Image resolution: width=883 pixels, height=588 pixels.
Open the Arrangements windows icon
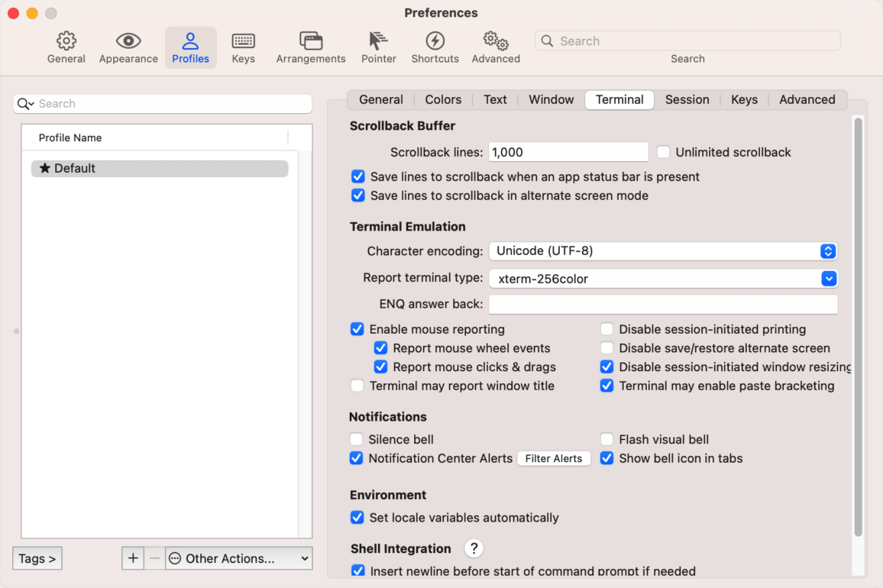click(311, 41)
